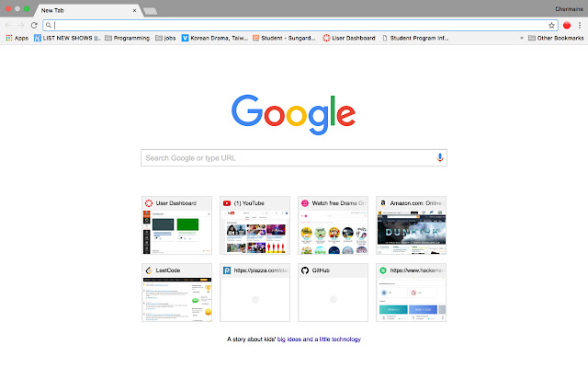588x368 pixels.
Task: Open GitHub most-visited tile
Action: click(x=333, y=293)
